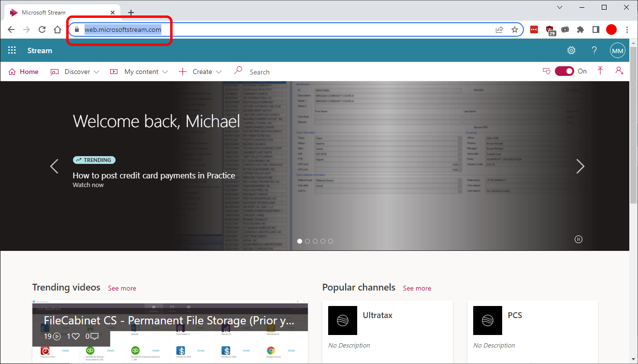Reload the page in Chrome
This screenshot has width=638, height=364.
coord(42,29)
